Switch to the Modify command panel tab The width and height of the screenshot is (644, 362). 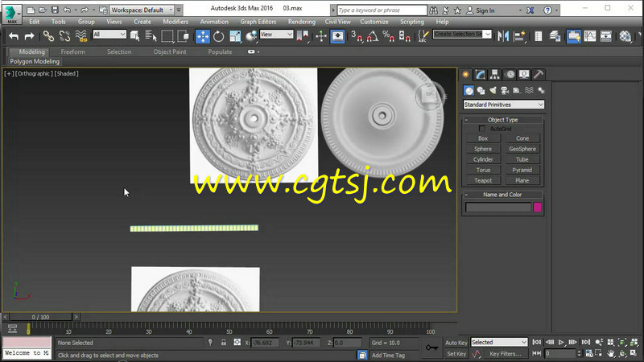pos(480,74)
